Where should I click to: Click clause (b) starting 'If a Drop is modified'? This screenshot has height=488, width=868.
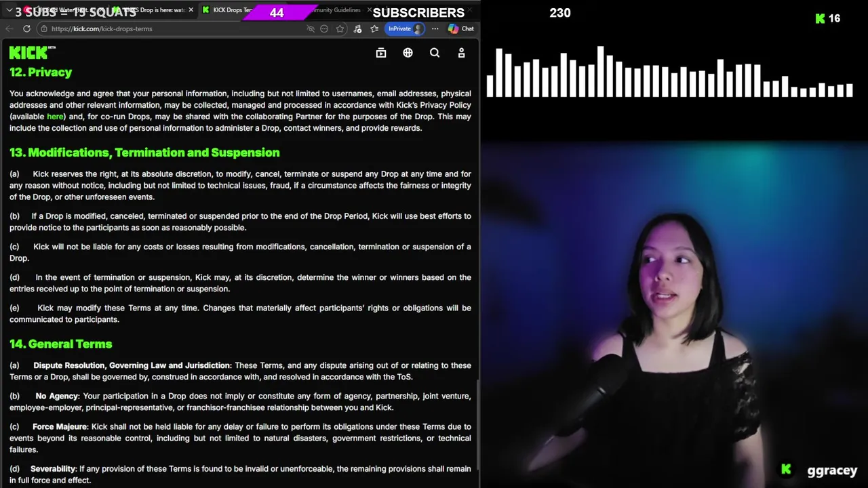pos(240,222)
